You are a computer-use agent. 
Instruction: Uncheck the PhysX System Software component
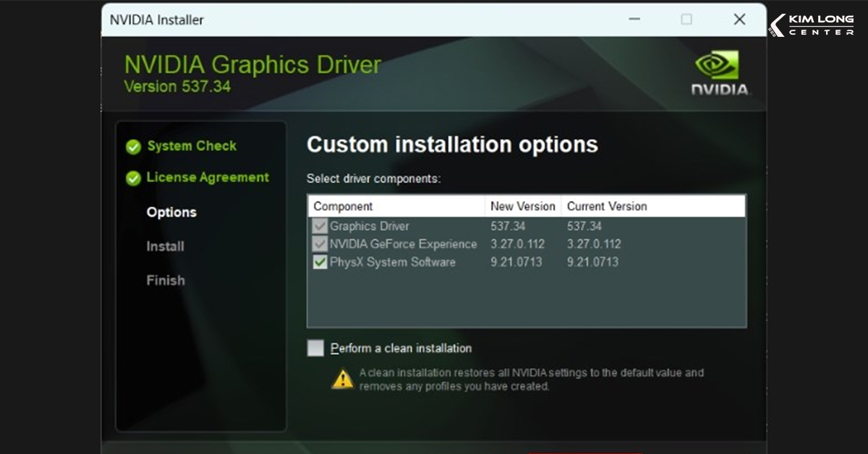320,262
